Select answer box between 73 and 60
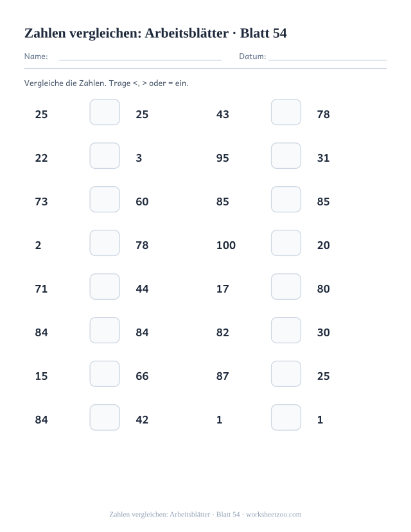 pos(105,199)
